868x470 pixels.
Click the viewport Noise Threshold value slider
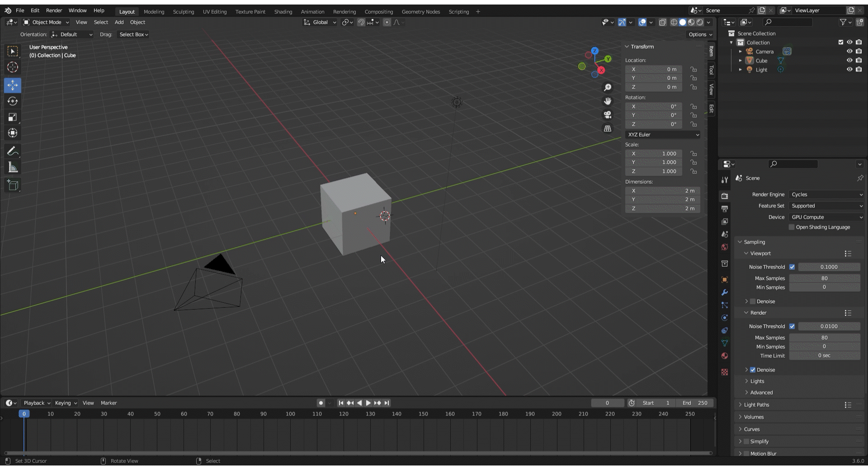click(829, 267)
